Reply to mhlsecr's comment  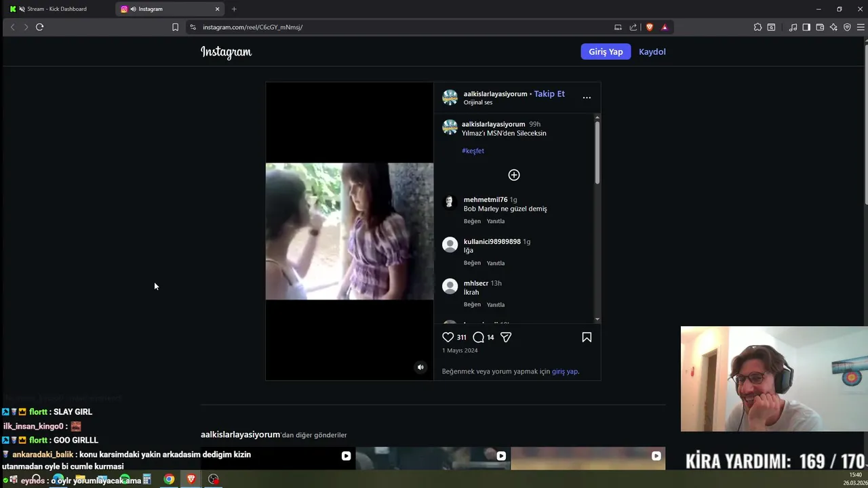point(496,304)
